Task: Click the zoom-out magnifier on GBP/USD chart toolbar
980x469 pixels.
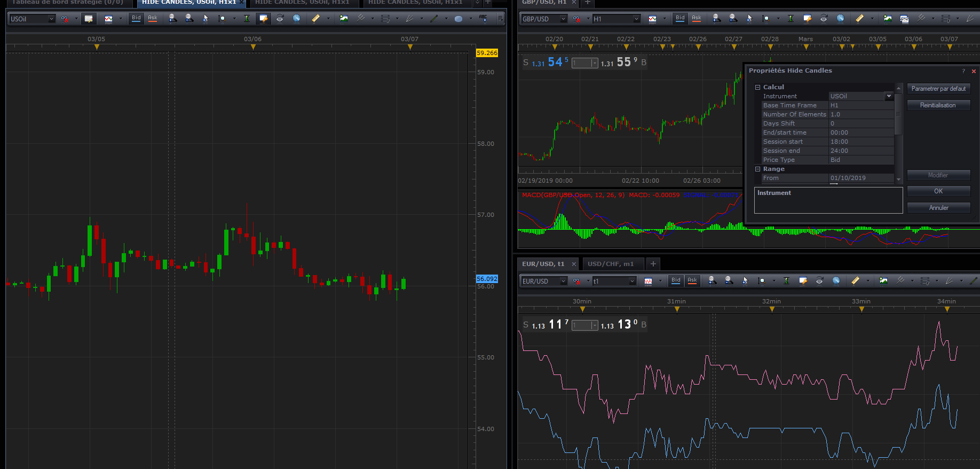Action: [x=733, y=19]
